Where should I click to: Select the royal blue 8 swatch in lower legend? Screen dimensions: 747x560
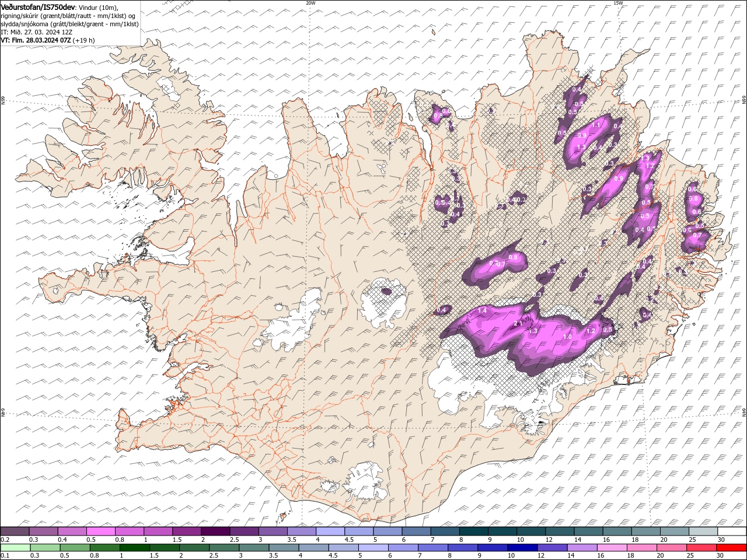(x=463, y=548)
